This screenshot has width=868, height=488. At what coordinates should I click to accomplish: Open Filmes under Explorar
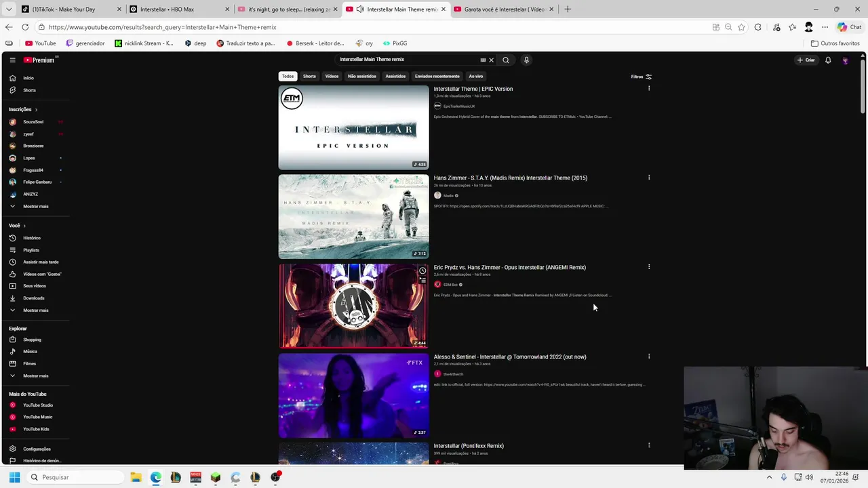pos(35,363)
